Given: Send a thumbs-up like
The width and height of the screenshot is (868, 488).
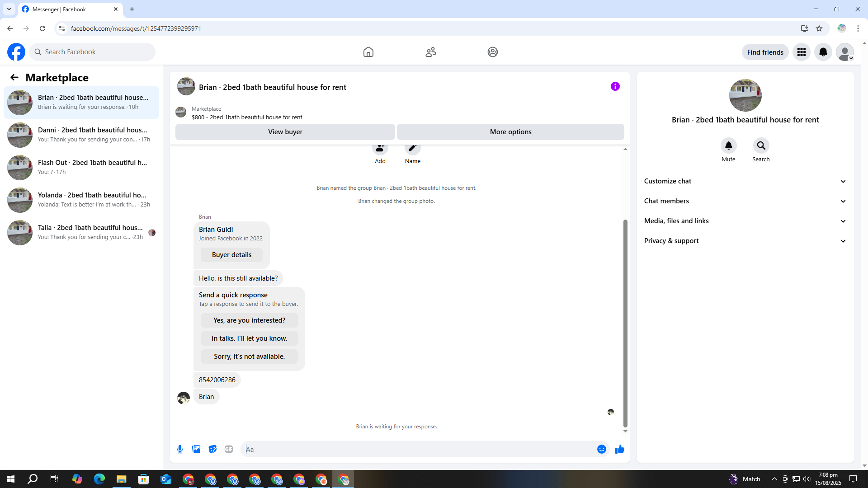Looking at the screenshot, I should click(x=619, y=449).
